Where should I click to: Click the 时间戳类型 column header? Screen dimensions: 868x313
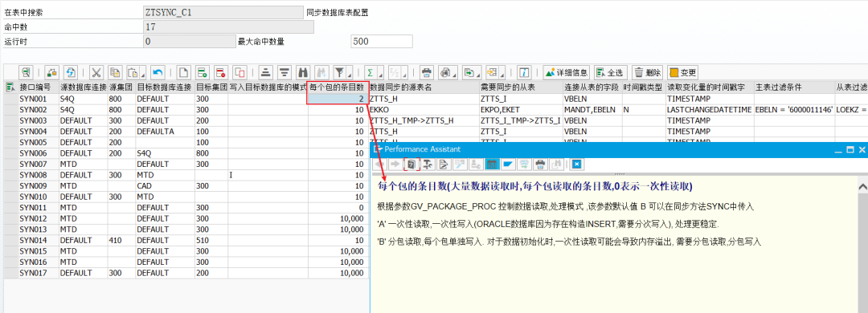pyautogui.click(x=644, y=87)
